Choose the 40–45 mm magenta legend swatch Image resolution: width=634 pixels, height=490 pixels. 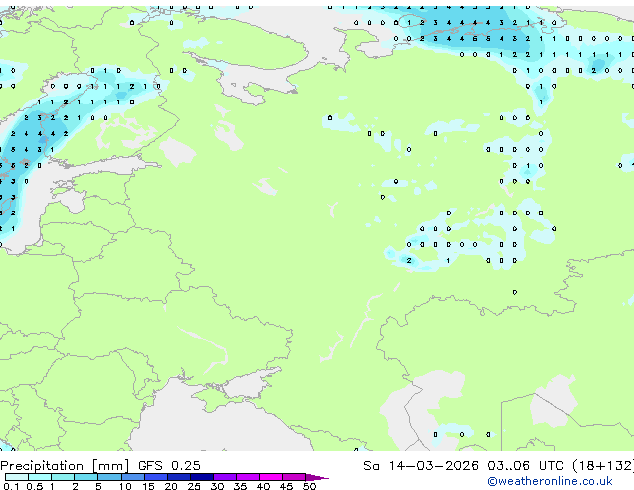(x=271, y=477)
